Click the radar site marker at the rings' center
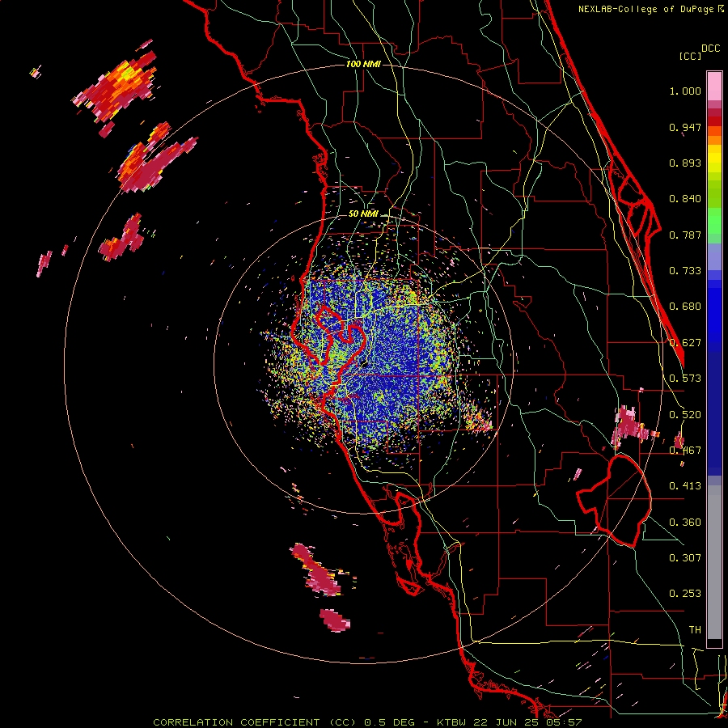Screen dimensions: 728x728 [x=363, y=363]
